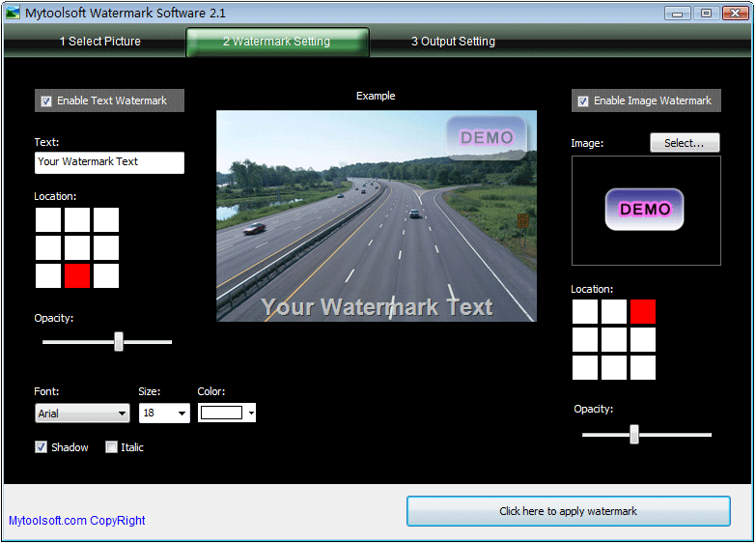Set image location to middle-right square

click(x=643, y=340)
